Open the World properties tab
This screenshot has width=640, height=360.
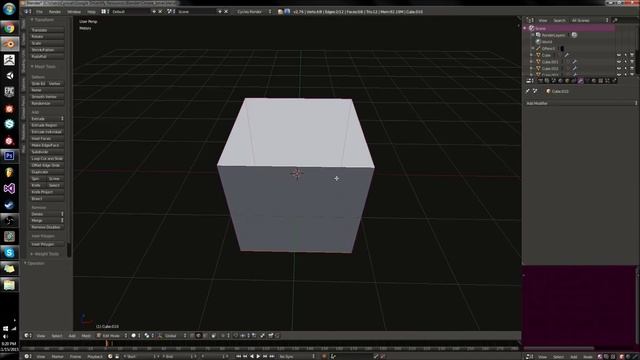560,81
